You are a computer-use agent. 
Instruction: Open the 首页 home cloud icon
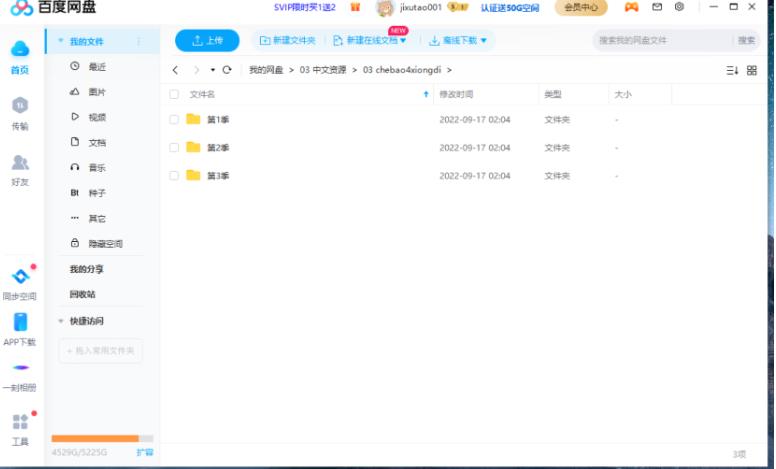pos(20,49)
